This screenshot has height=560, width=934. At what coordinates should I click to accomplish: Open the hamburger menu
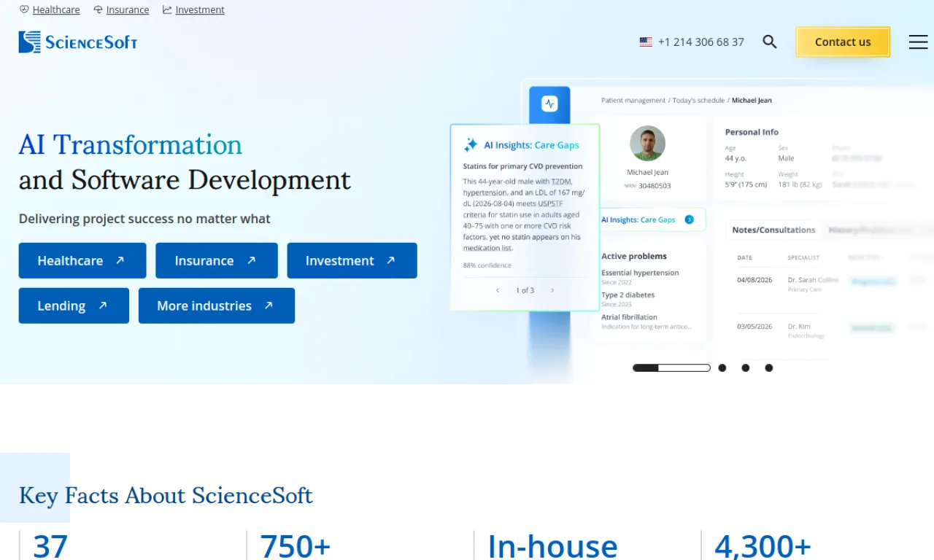tap(918, 42)
